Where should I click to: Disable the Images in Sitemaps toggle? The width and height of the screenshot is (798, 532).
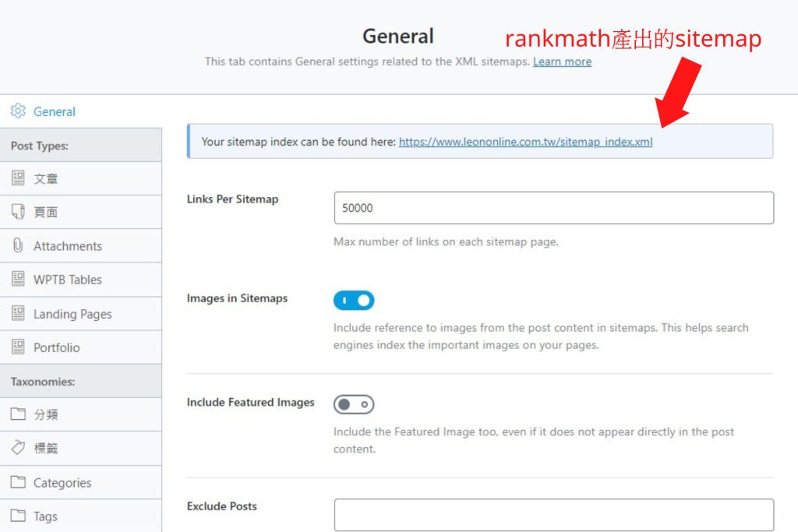(x=353, y=300)
